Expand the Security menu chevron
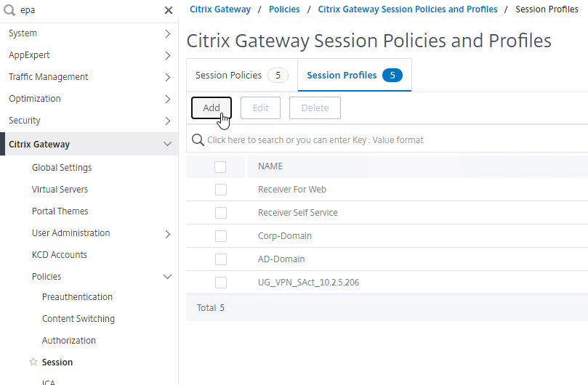 click(168, 121)
